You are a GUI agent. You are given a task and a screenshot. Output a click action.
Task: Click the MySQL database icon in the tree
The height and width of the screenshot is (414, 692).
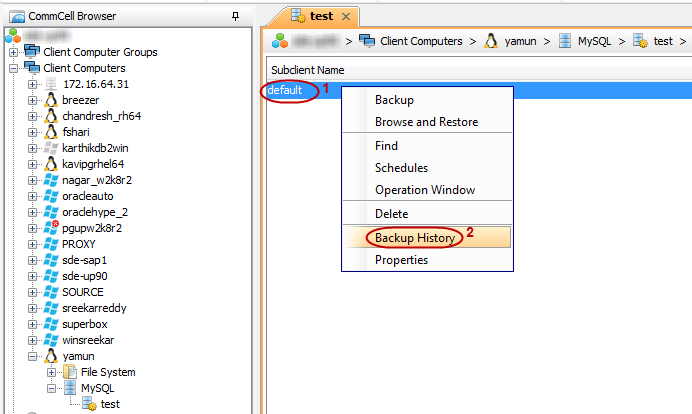tap(70, 388)
